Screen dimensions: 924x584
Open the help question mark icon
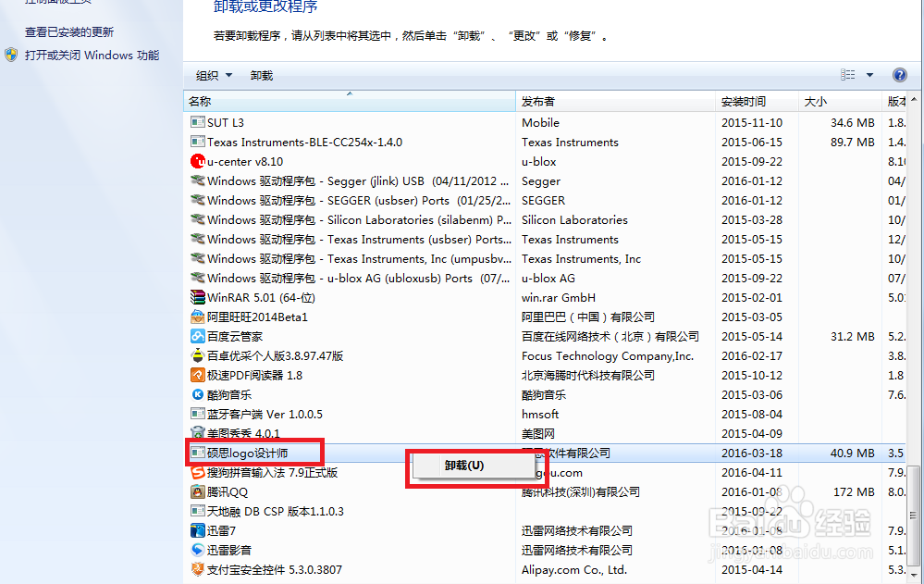pyautogui.click(x=899, y=75)
